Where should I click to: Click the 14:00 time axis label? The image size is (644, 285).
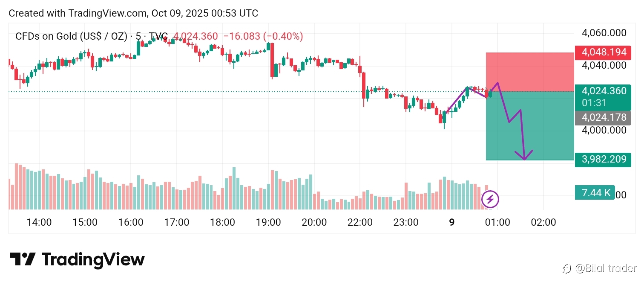coord(39,222)
